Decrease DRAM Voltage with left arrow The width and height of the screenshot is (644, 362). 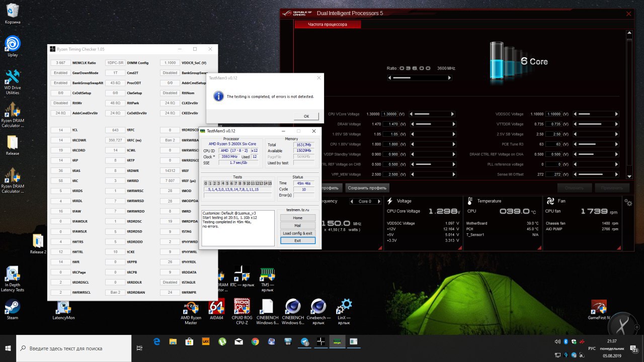click(x=411, y=124)
